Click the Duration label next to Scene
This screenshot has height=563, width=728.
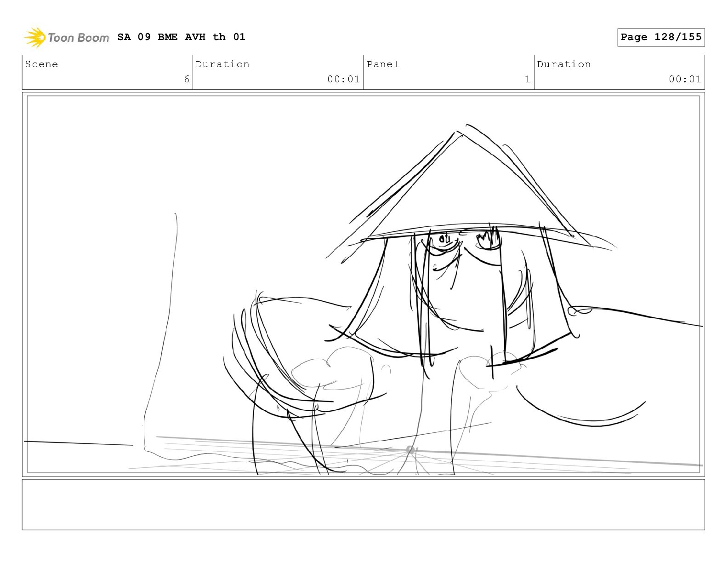pos(222,64)
